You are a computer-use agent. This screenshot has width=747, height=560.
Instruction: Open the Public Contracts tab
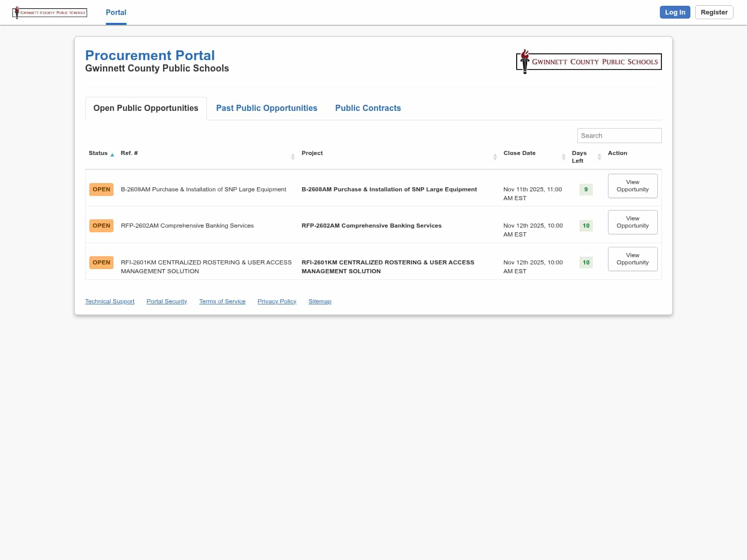368,108
